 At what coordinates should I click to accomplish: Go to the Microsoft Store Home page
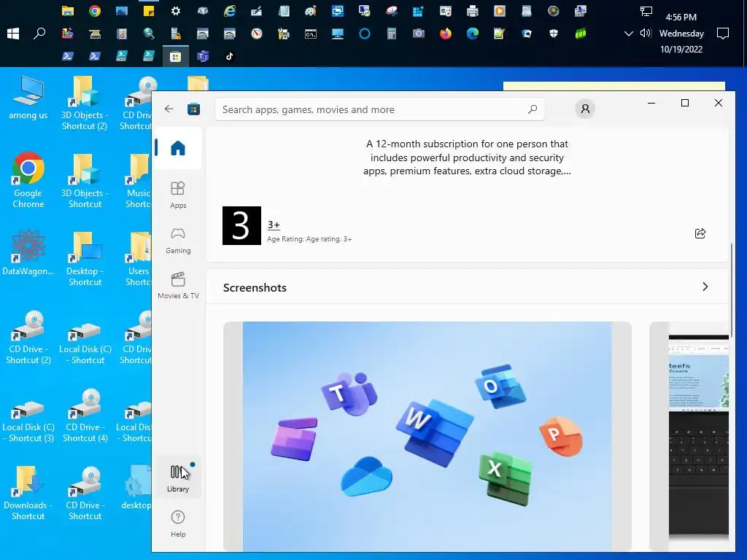tap(178, 148)
